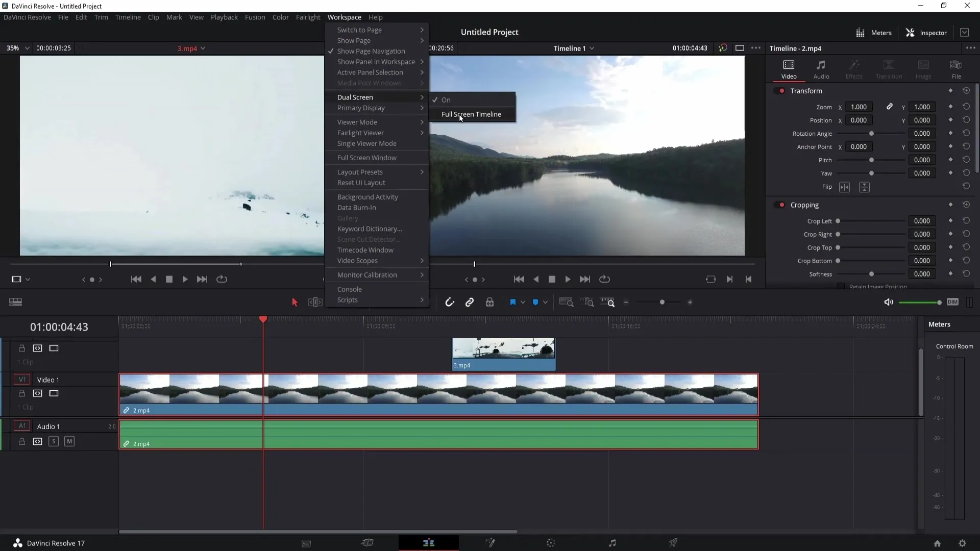
Task: Toggle solo S button on Audio 1
Action: (x=54, y=441)
